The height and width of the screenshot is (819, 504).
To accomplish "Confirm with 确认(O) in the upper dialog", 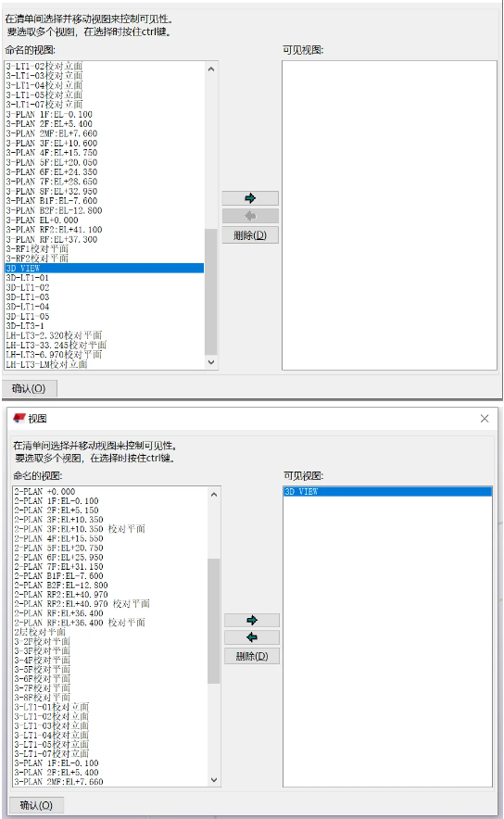I will [x=29, y=388].
